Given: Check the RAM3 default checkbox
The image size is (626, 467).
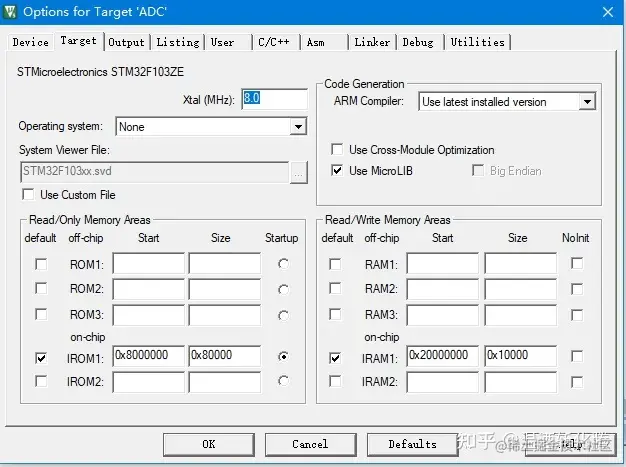Looking at the screenshot, I should click(335, 315).
